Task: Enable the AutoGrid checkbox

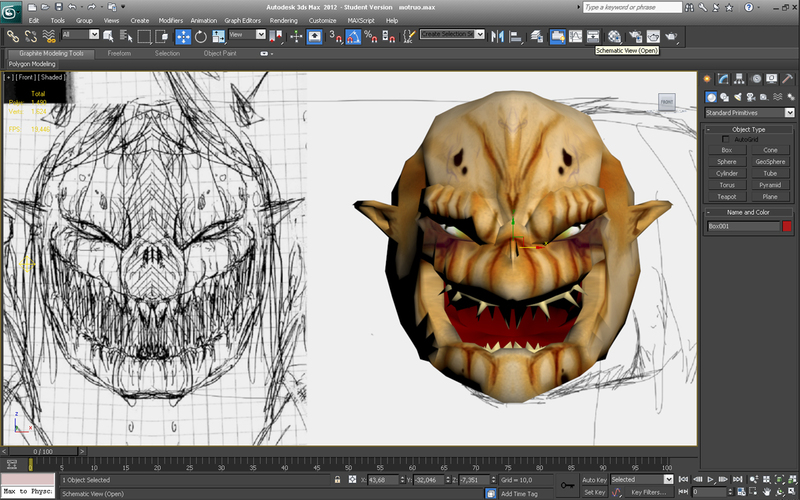Action: point(726,139)
